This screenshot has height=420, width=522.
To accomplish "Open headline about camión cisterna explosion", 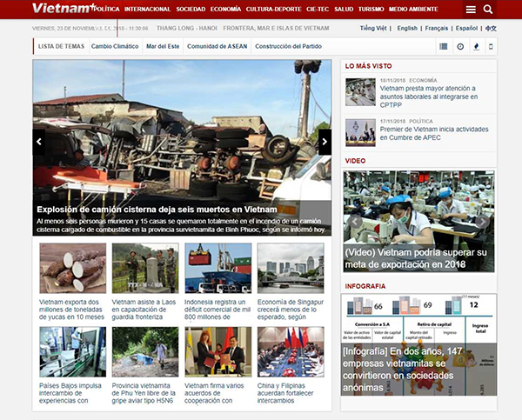I will (x=157, y=210).
